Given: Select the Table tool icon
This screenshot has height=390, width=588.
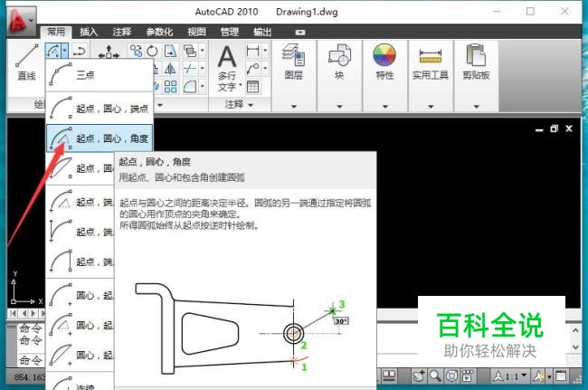Looking at the screenshot, I should click(252, 87).
